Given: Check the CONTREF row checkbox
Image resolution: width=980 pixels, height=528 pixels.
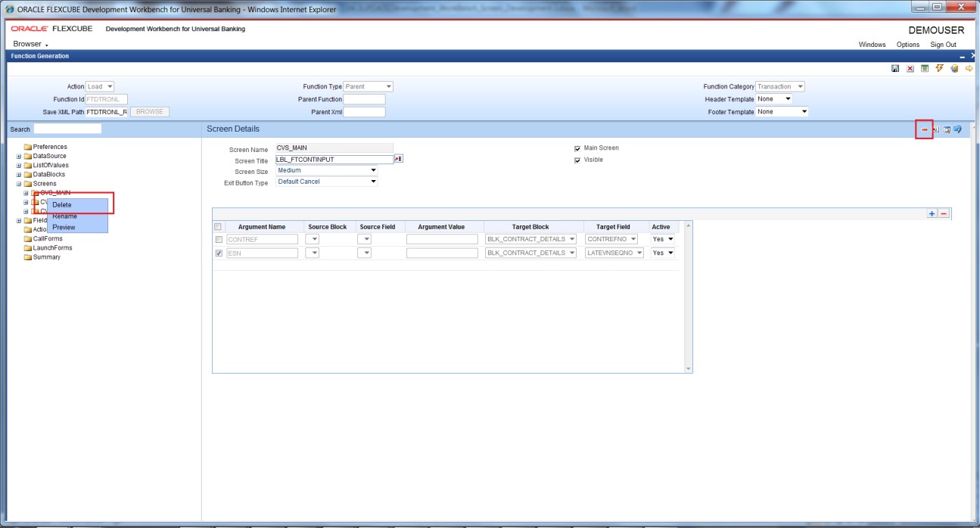Looking at the screenshot, I should [x=219, y=239].
